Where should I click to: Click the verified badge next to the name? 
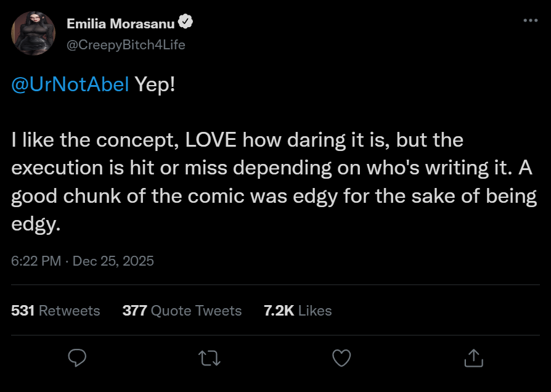186,23
